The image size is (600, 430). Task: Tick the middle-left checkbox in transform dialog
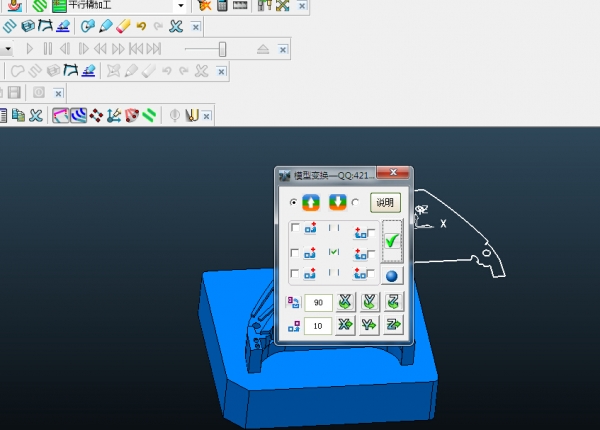295,253
